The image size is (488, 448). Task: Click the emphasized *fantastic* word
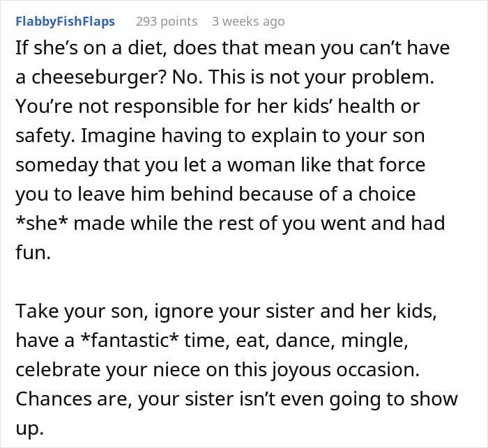[x=130, y=340]
